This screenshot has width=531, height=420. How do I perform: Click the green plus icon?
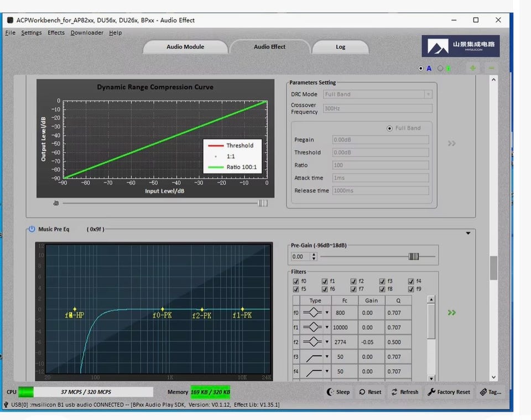coord(472,68)
